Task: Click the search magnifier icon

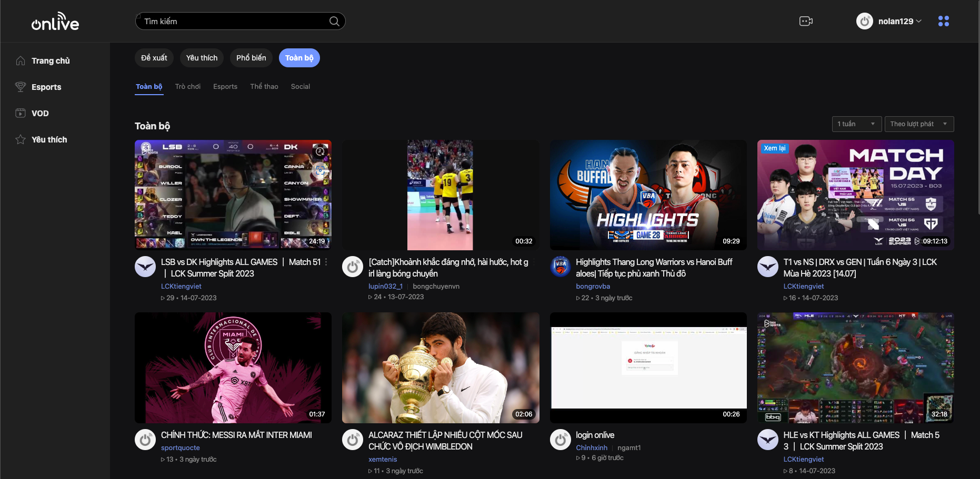Action: [334, 21]
